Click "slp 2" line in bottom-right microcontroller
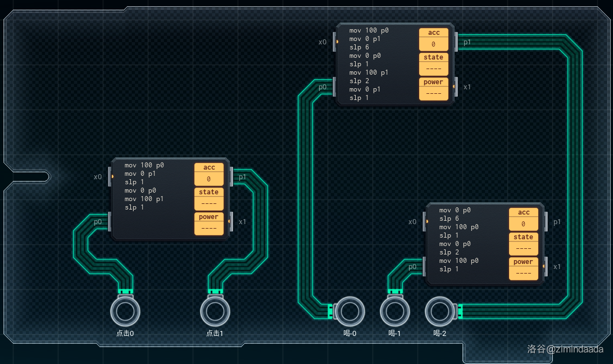This screenshot has height=364, width=613. click(449, 252)
